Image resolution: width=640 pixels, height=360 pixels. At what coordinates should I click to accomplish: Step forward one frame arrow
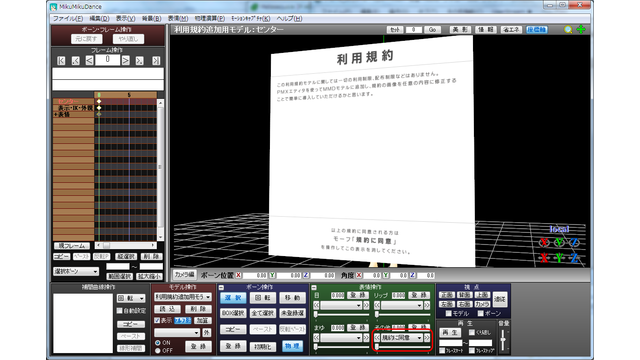point(126,60)
